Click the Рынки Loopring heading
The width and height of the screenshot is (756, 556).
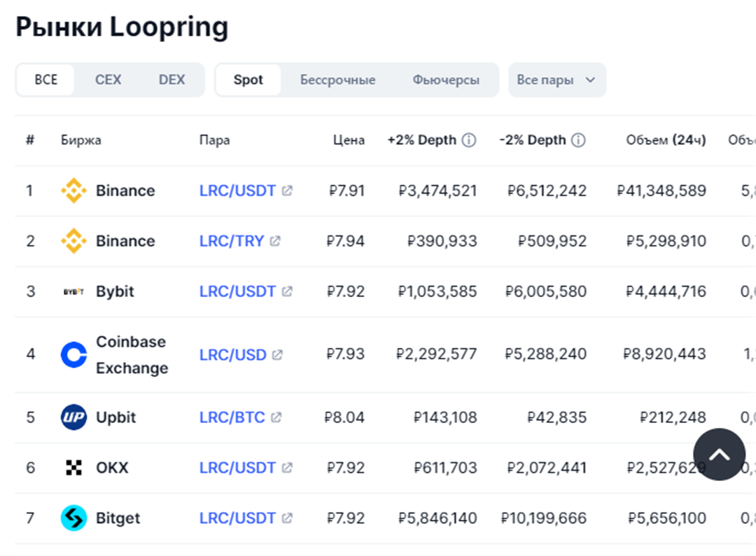(x=122, y=27)
